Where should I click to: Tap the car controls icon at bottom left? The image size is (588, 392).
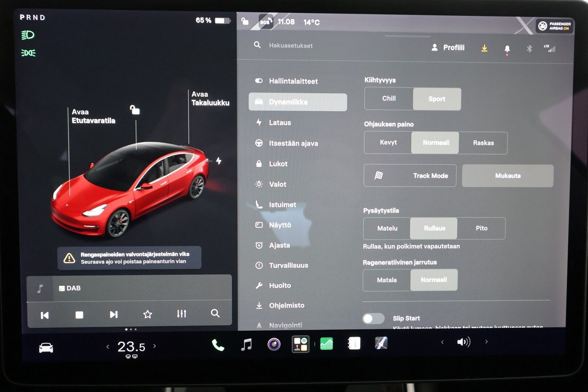coord(46,348)
